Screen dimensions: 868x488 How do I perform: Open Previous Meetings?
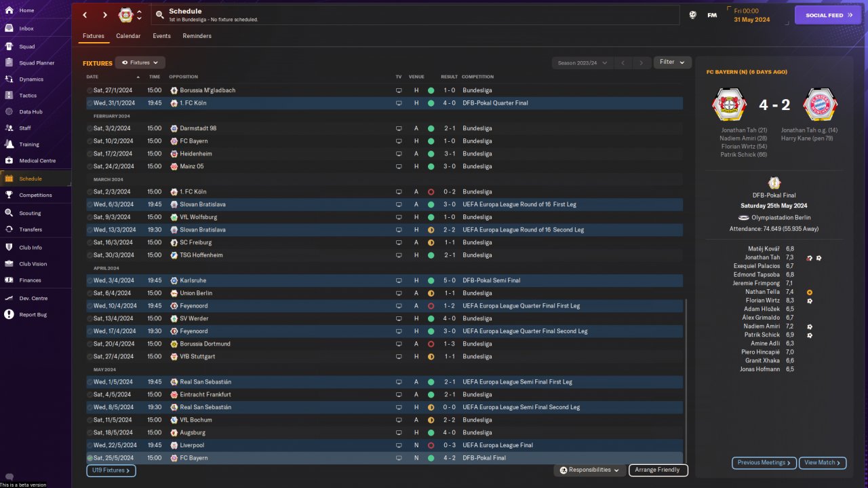tap(764, 463)
